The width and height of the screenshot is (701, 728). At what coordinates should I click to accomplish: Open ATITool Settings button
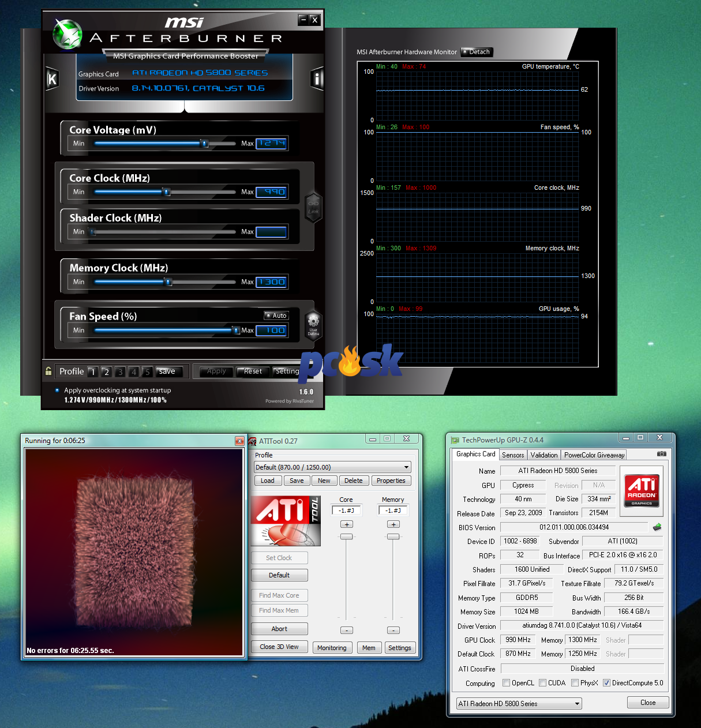[400, 648]
